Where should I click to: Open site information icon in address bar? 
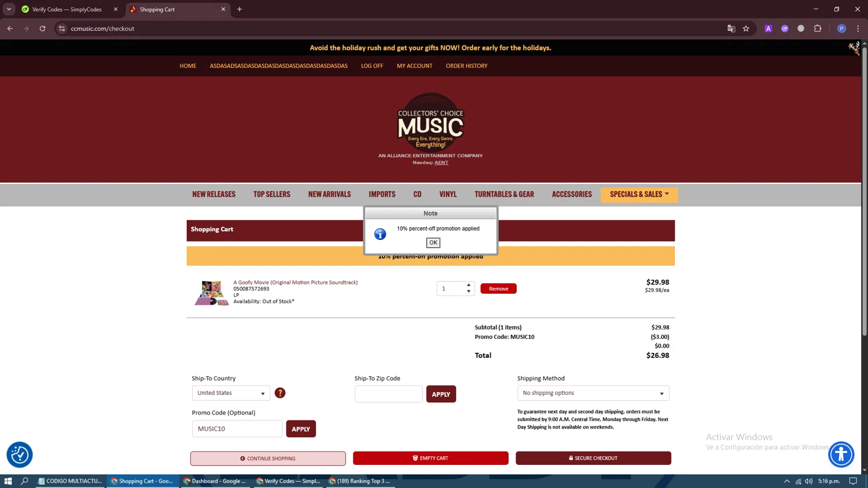click(x=62, y=28)
